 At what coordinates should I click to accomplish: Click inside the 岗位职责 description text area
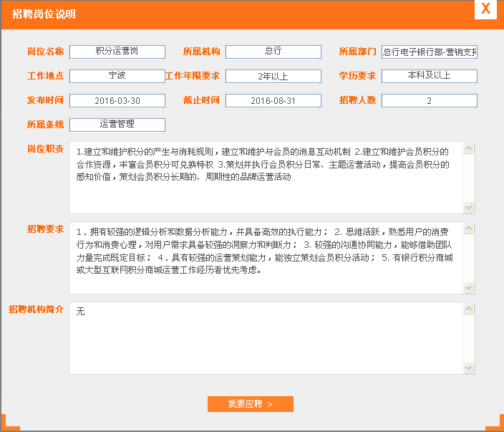[266, 178]
